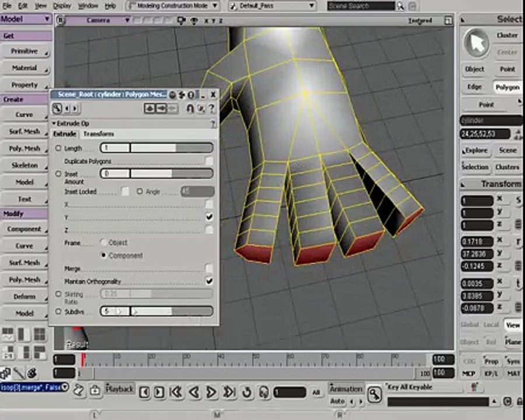Select the Object frame radio button
Viewport: 525px width, 420px height.
point(103,243)
